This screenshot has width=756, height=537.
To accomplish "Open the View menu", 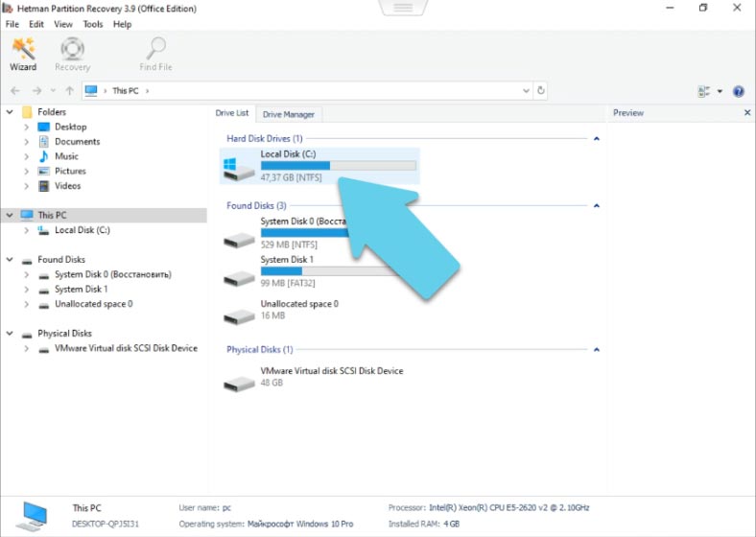I will [63, 24].
